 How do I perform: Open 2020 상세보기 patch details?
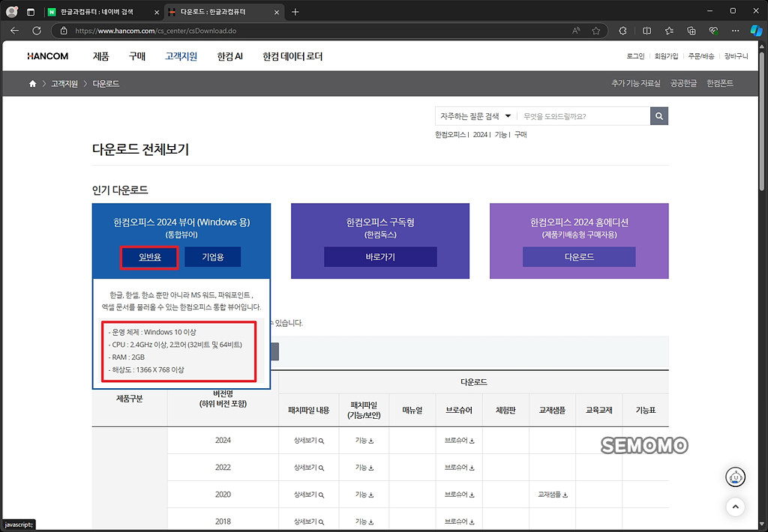click(308, 495)
